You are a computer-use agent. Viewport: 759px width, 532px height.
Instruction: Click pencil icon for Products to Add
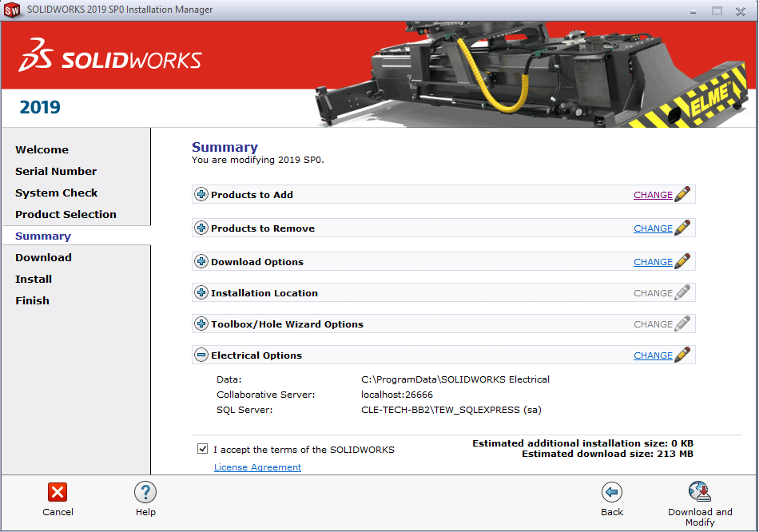pyautogui.click(x=682, y=193)
